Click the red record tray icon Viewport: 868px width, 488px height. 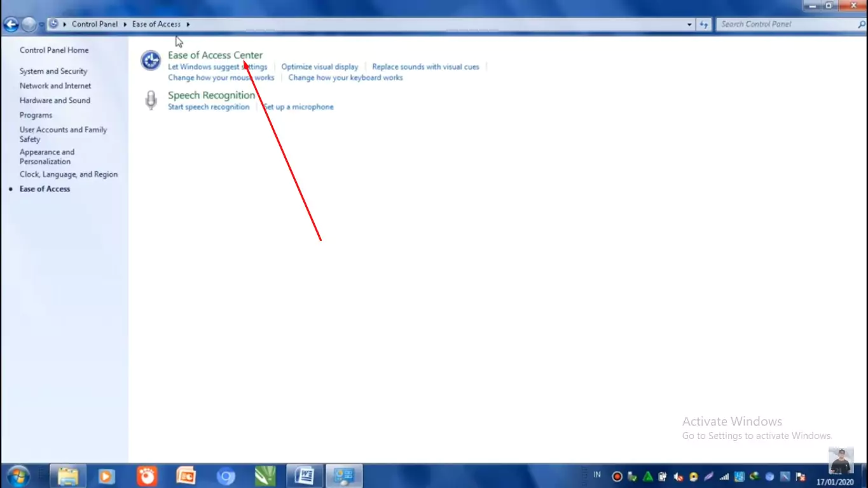[617, 477]
